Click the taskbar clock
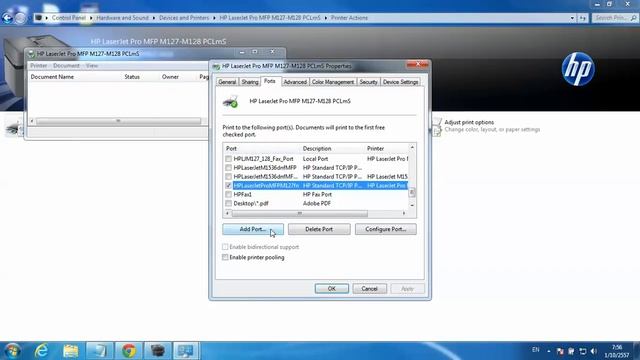Image resolution: width=640 pixels, height=360 pixels. click(617, 351)
